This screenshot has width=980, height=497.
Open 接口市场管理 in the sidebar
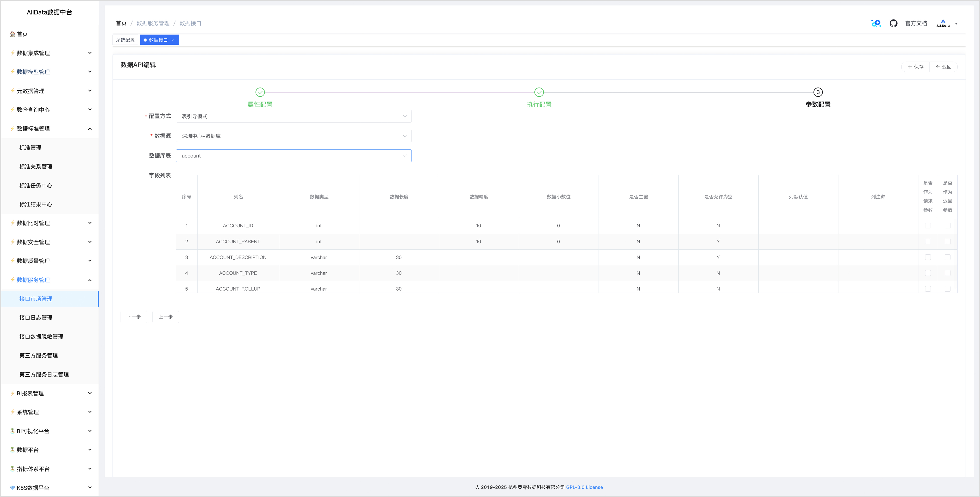pos(49,299)
